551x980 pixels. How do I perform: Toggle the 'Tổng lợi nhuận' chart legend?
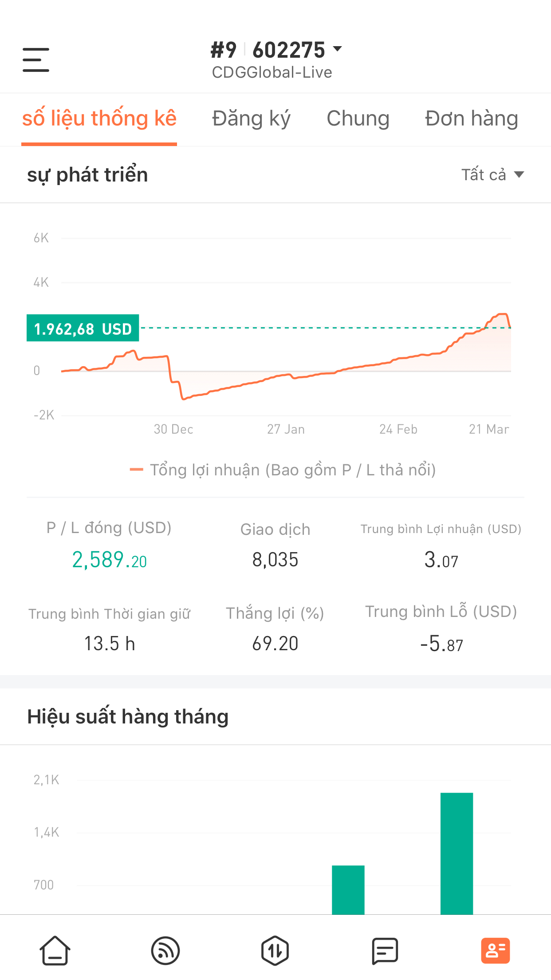283,470
